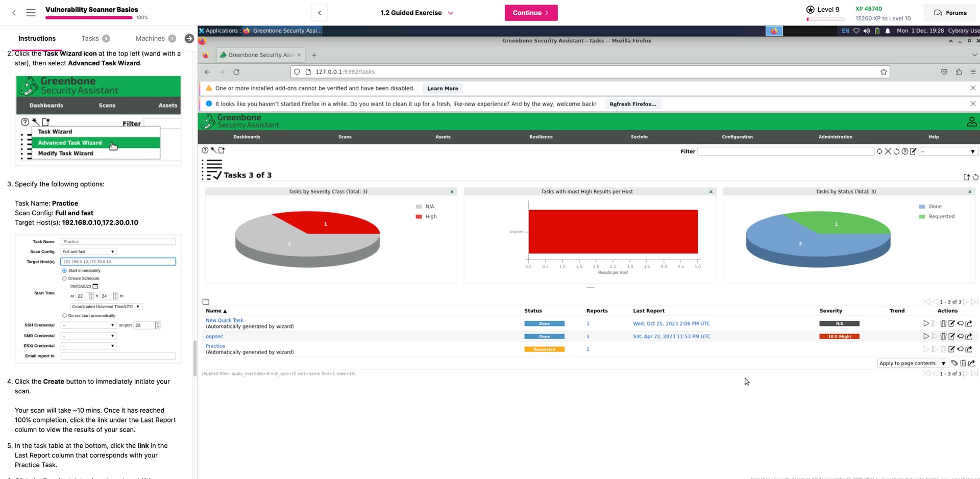This screenshot has height=479, width=980.
Task: Export the New Quick Task row
Action: coord(969,323)
